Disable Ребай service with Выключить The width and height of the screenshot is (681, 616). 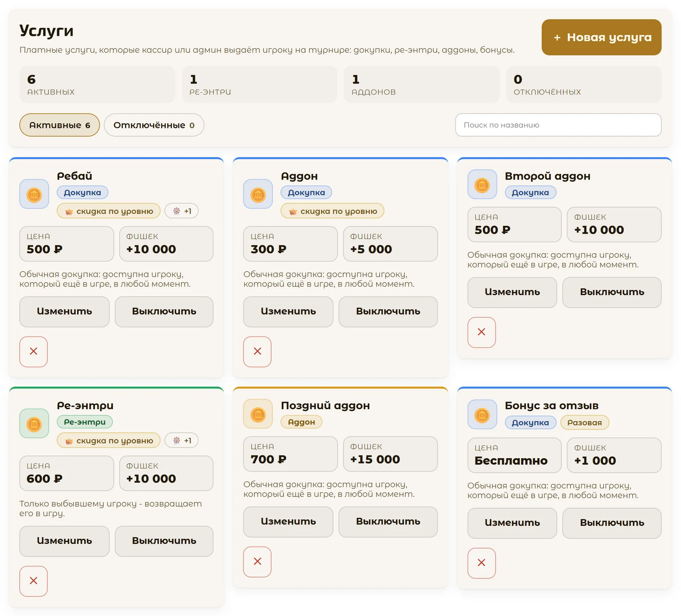[x=164, y=311]
